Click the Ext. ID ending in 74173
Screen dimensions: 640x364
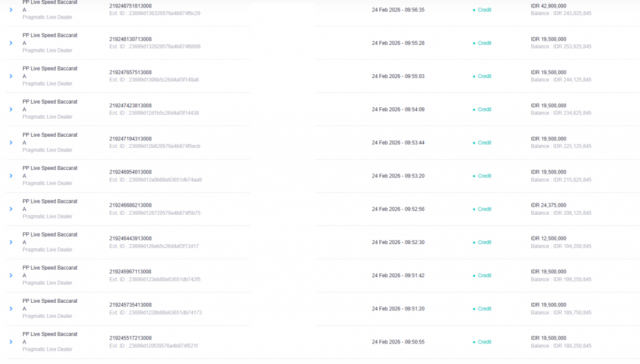(155, 313)
